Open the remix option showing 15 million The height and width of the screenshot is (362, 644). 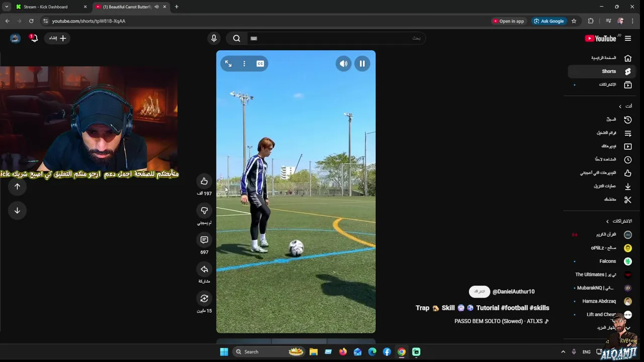tap(204, 299)
